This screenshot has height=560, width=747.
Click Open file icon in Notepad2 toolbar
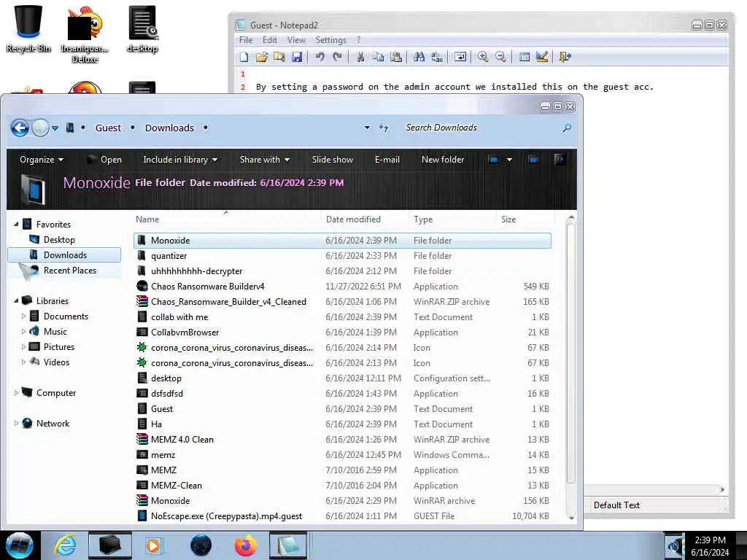(x=262, y=57)
